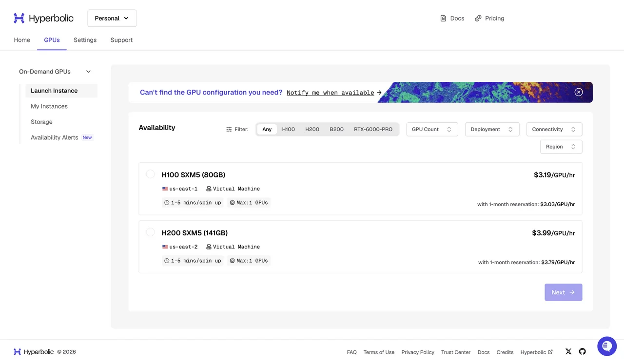This screenshot has height=364, width=624.
Task: Open the Pricing page from the header
Action: (x=489, y=19)
